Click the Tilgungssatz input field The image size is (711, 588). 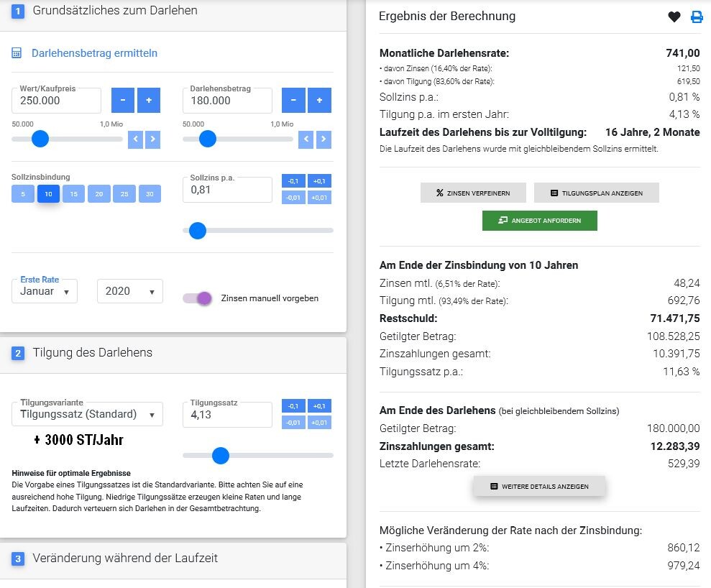coord(227,415)
